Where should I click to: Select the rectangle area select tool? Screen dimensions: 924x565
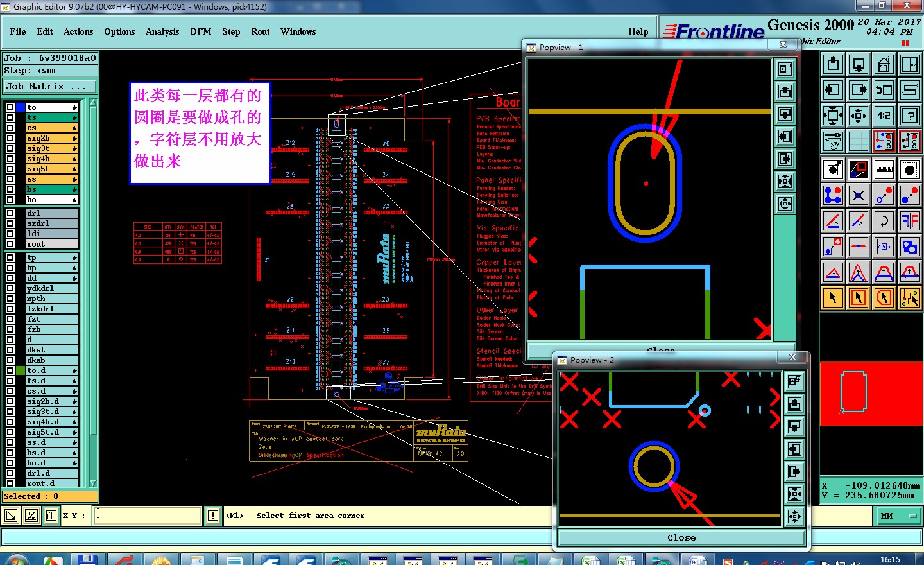[x=859, y=298]
